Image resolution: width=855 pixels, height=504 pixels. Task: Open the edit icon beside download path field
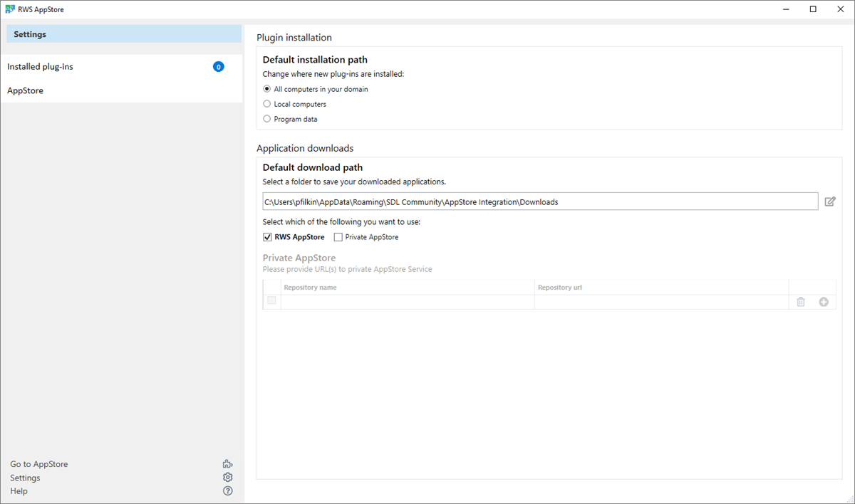click(x=829, y=201)
